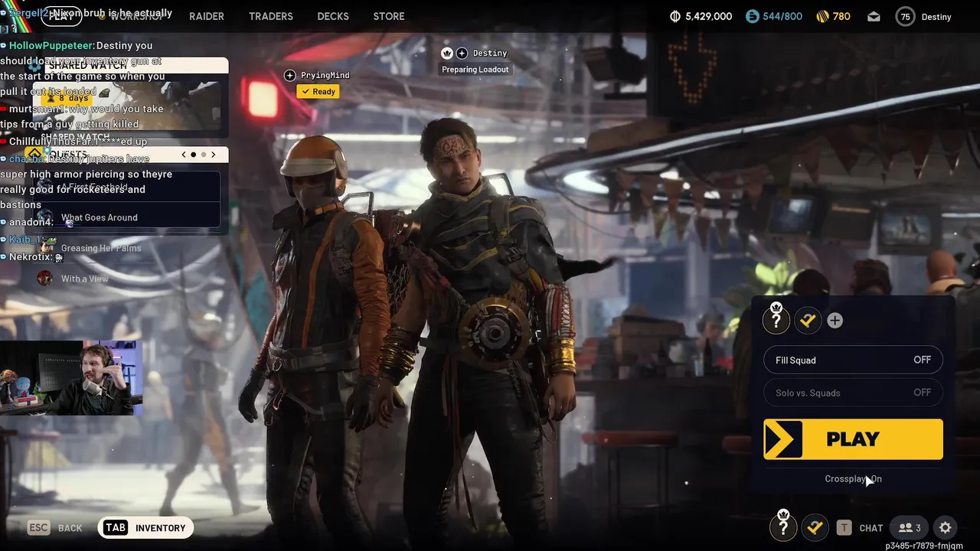Go back using the ESC BACK button
Image resolution: width=980 pixels, height=551 pixels.
54,528
